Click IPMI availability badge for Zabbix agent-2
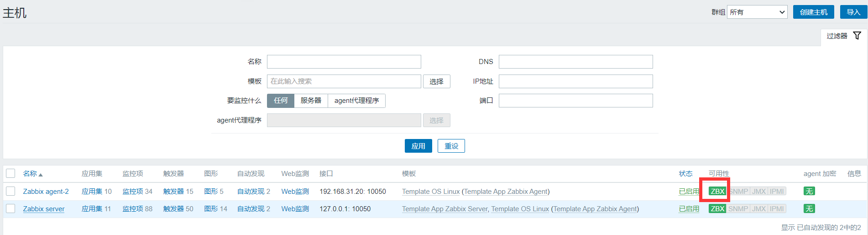This screenshot has width=868, height=235. (777, 192)
